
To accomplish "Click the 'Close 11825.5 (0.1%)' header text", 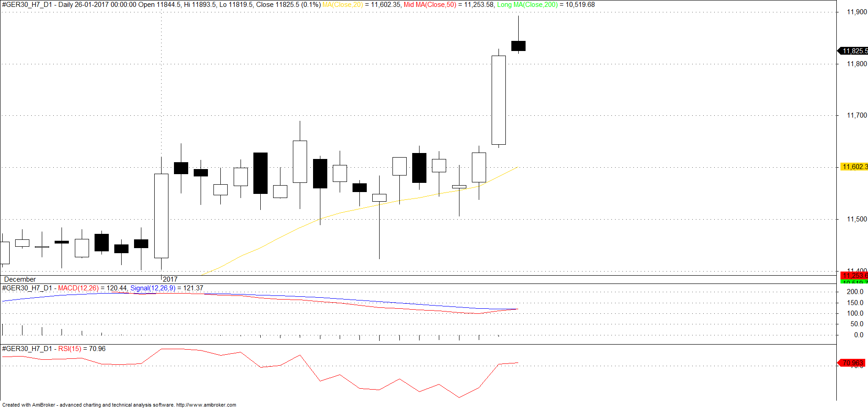I will tap(288, 5).
